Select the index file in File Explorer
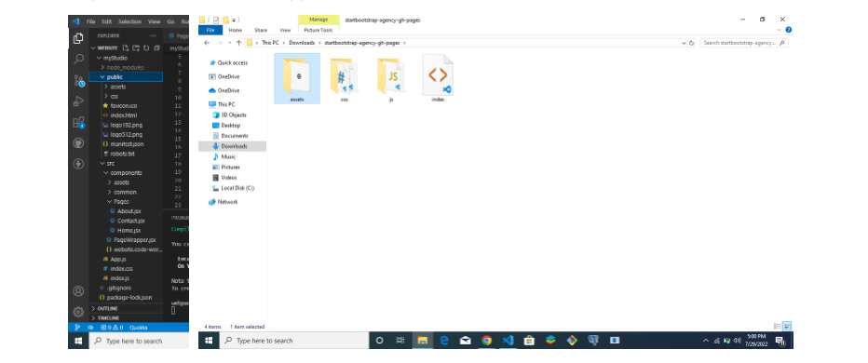868x363 pixels. click(x=438, y=79)
